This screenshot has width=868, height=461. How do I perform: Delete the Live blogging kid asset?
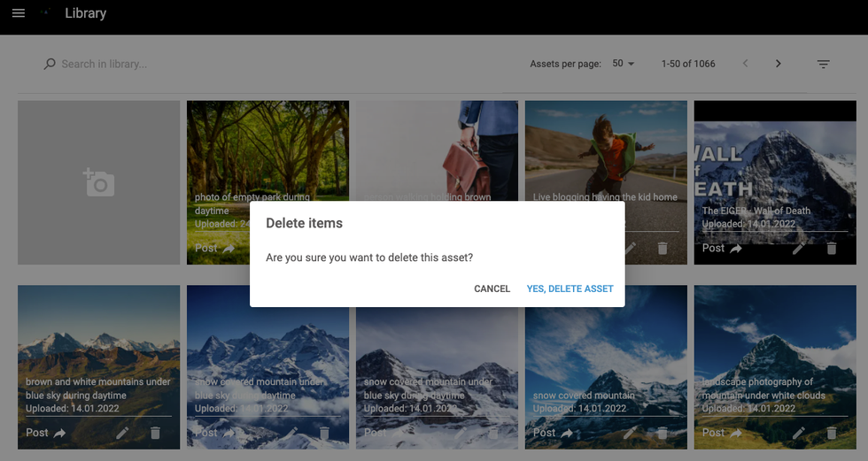click(662, 249)
